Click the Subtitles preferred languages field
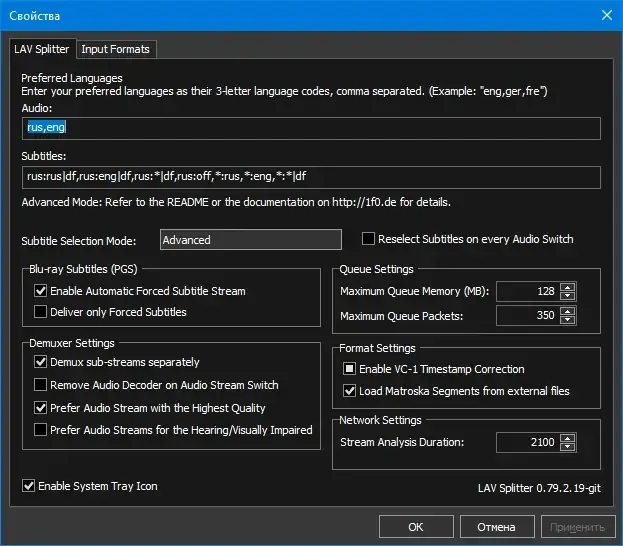This screenshot has width=623, height=546. tap(311, 177)
